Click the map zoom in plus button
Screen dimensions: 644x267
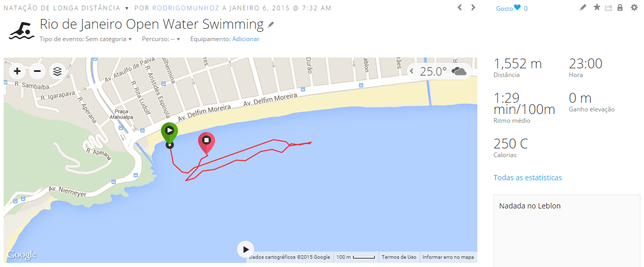click(17, 71)
